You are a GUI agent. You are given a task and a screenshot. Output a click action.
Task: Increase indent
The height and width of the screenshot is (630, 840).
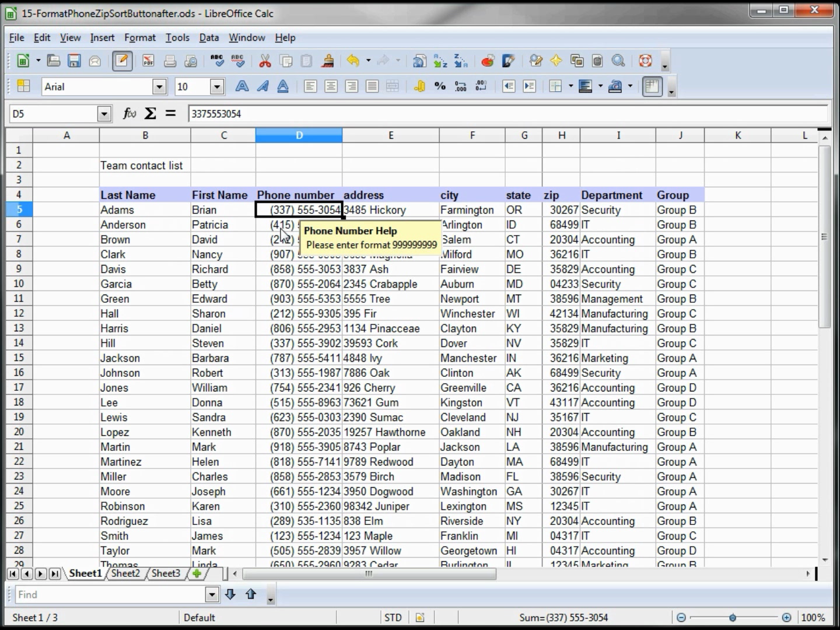coord(529,86)
